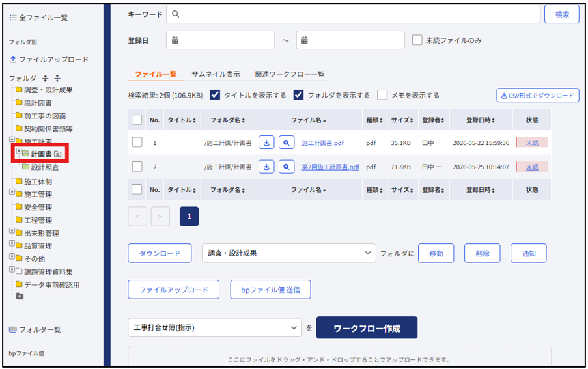Open the 全ファイル一覧 list icon

13,18
